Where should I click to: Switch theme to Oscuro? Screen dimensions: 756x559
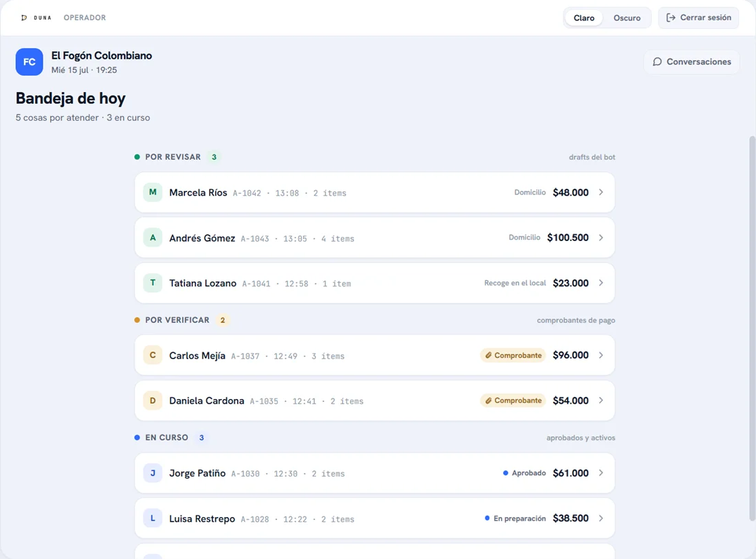pyautogui.click(x=627, y=18)
